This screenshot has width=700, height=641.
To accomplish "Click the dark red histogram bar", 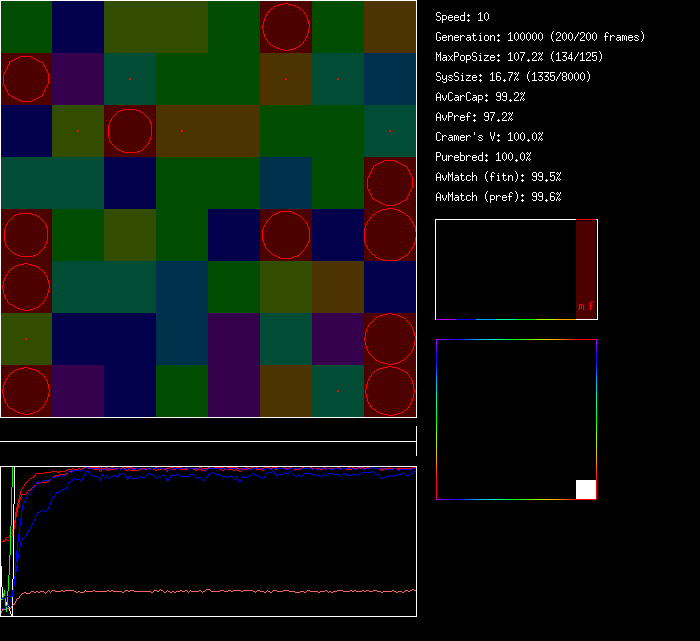I will coord(586,269).
